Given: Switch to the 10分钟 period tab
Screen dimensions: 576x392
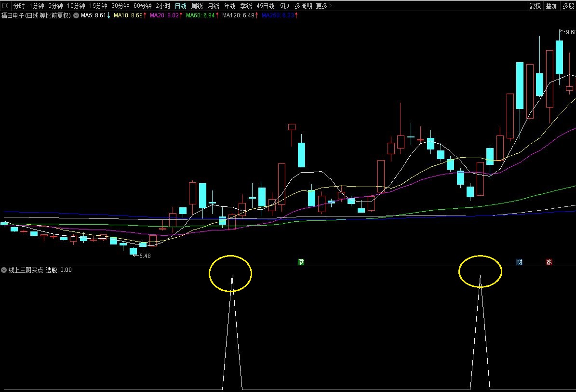Looking at the screenshot, I should point(76,6).
